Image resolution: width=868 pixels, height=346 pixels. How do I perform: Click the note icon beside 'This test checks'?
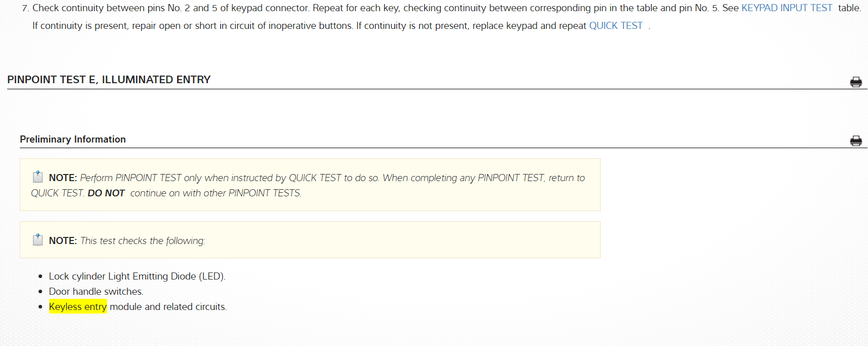[38, 239]
